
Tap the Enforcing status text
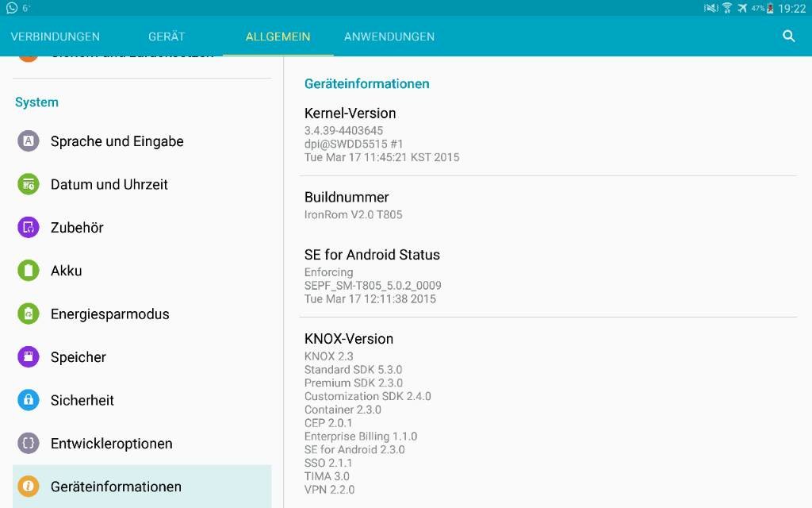[x=329, y=271]
